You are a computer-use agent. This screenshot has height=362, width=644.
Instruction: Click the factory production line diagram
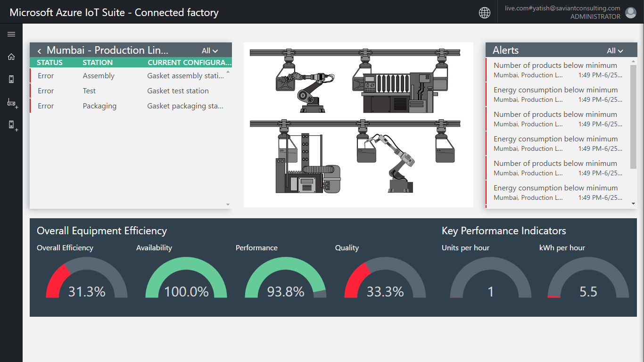[358, 125]
